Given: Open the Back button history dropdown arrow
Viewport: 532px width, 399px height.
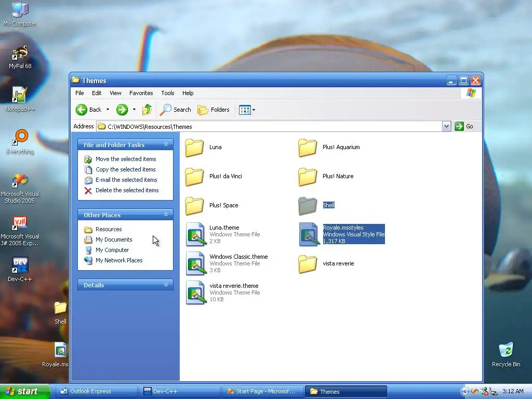Looking at the screenshot, I should (x=108, y=110).
